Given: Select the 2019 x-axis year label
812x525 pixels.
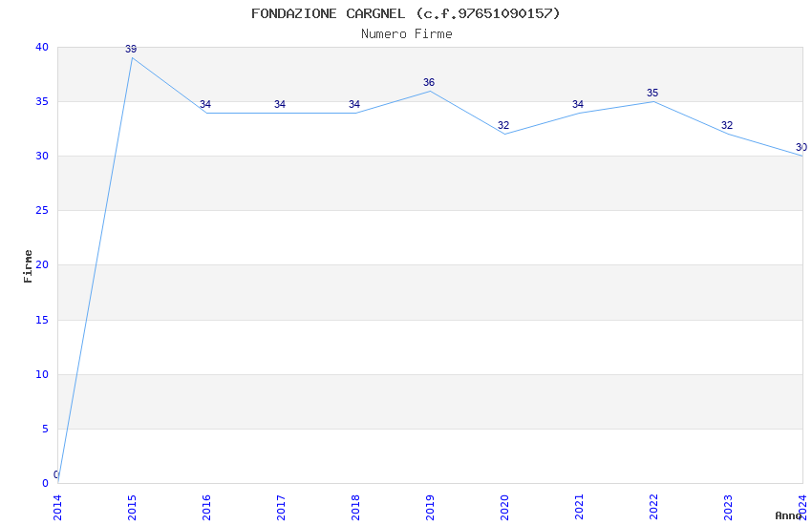Looking at the screenshot, I should click(430, 508).
